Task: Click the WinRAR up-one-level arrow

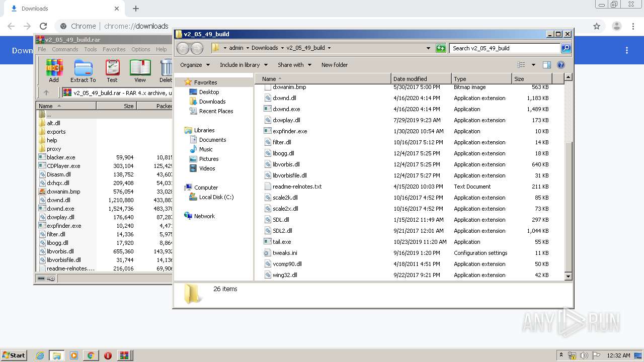Action: (46, 93)
